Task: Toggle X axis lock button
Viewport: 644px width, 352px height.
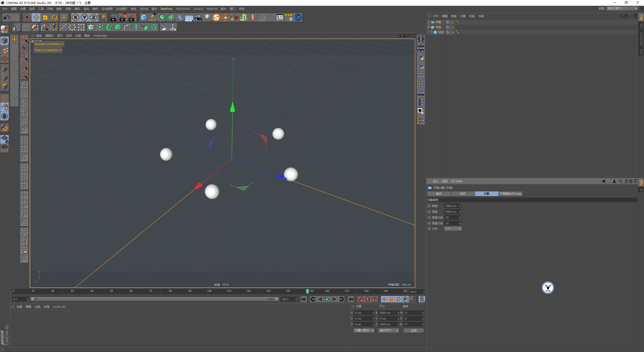Action: click(x=75, y=17)
